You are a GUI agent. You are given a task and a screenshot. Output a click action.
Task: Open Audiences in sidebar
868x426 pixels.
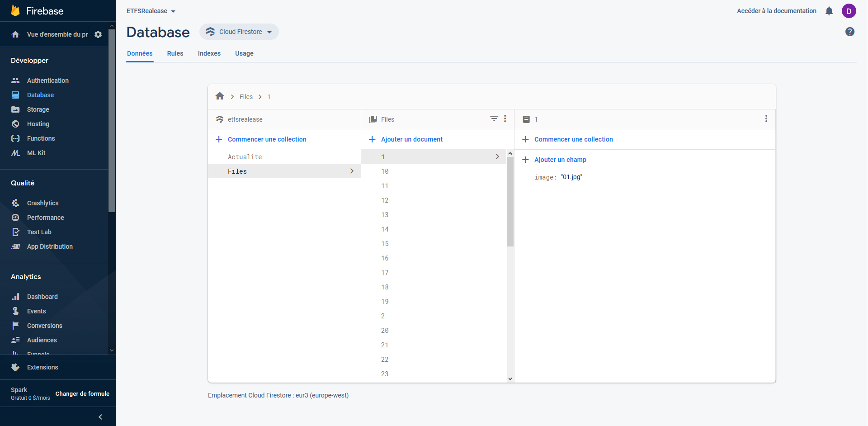pos(42,340)
